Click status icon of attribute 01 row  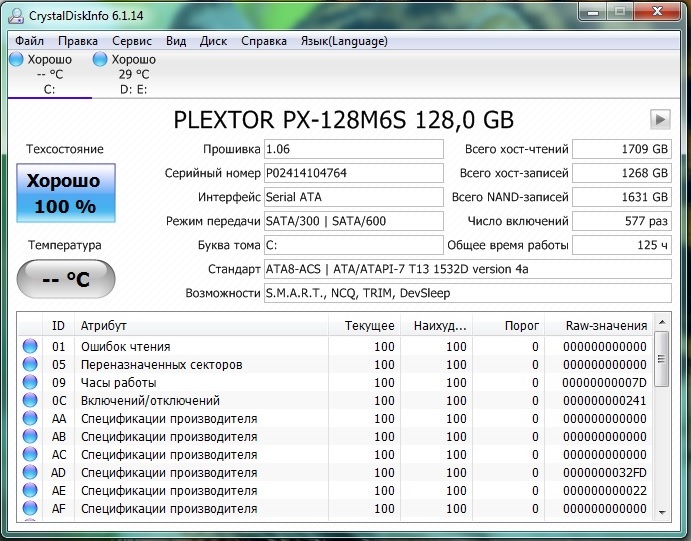click(x=30, y=346)
